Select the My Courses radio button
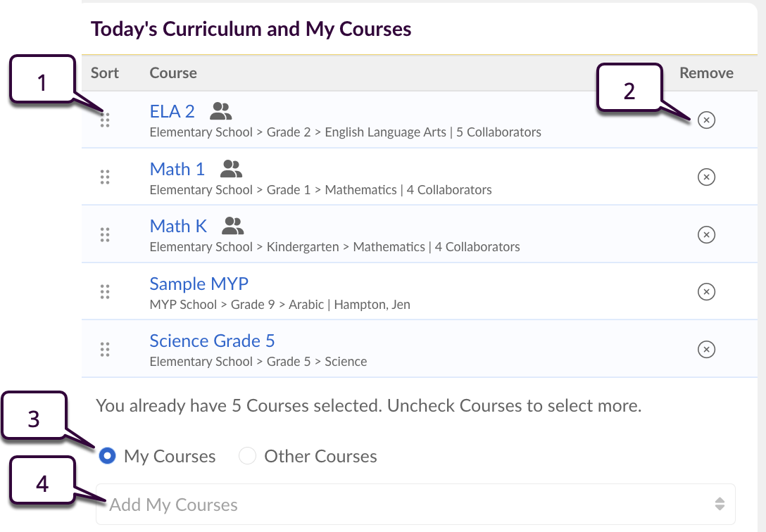766x532 pixels. [108, 456]
